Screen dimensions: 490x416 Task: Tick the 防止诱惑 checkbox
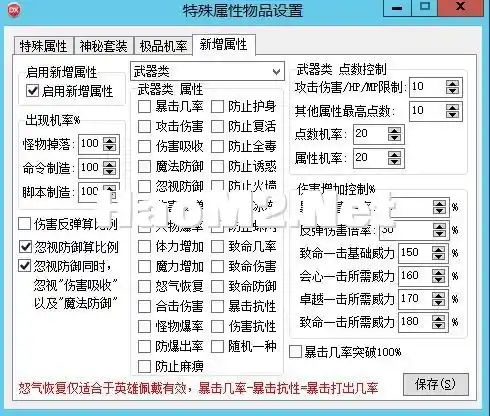pyautogui.click(x=217, y=167)
